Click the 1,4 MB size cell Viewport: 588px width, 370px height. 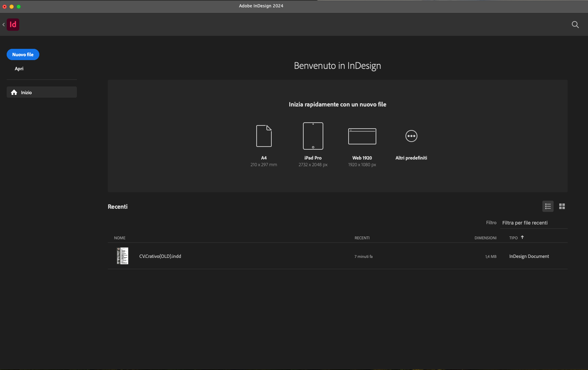pos(491,257)
